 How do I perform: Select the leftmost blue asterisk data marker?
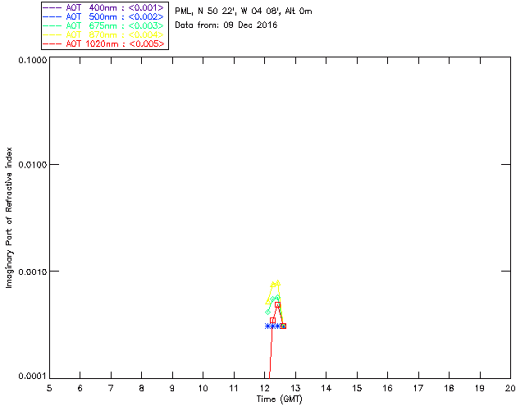[x=267, y=326]
